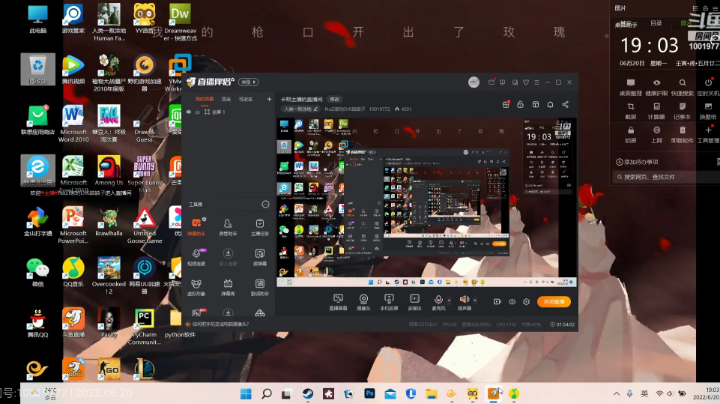Open the screenshot tool in desktop assistant

pos(630,110)
